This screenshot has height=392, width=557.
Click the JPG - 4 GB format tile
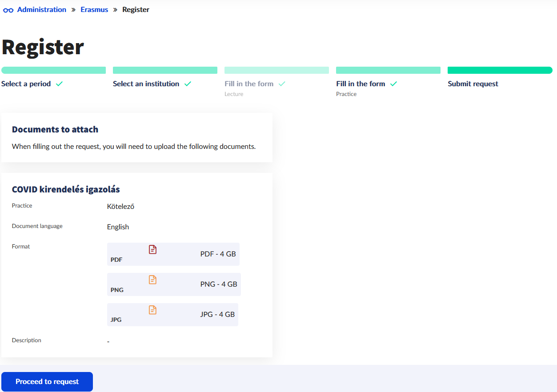pyautogui.click(x=172, y=315)
